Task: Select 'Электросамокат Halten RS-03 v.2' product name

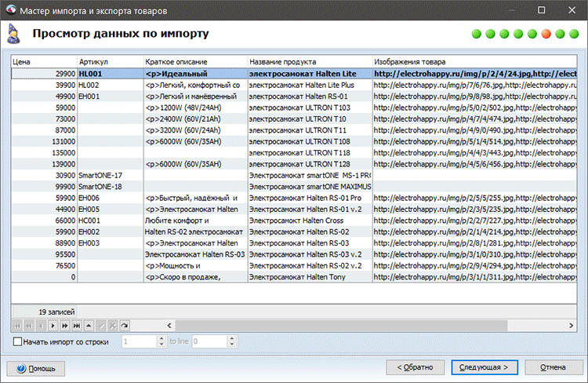Action: click(310, 254)
